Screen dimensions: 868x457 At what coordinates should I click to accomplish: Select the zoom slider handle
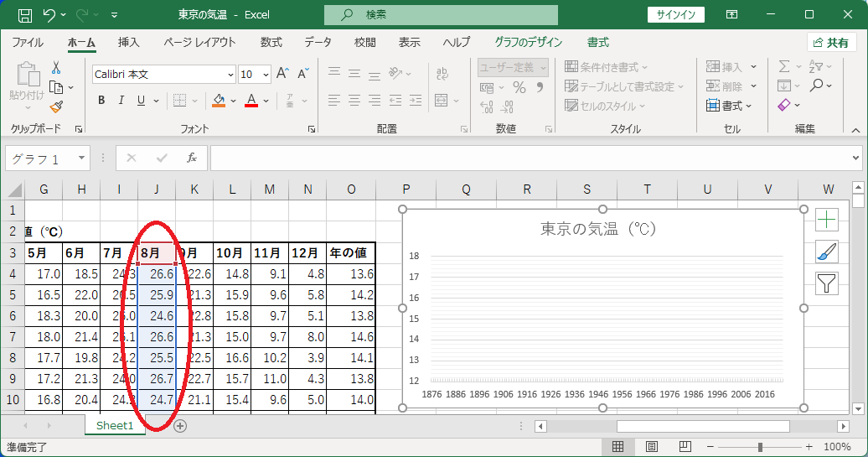click(760, 446)
